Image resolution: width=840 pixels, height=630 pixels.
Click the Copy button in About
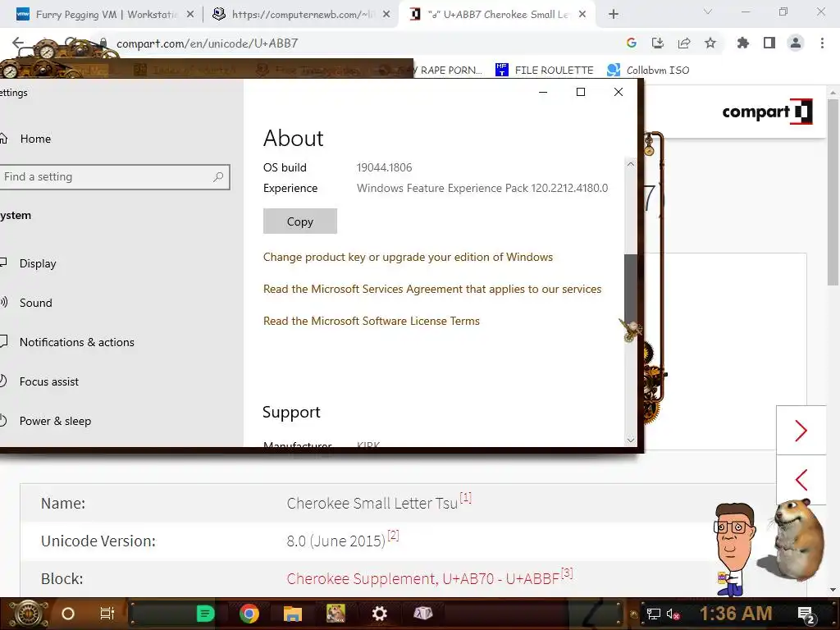(x=300, y=221)
